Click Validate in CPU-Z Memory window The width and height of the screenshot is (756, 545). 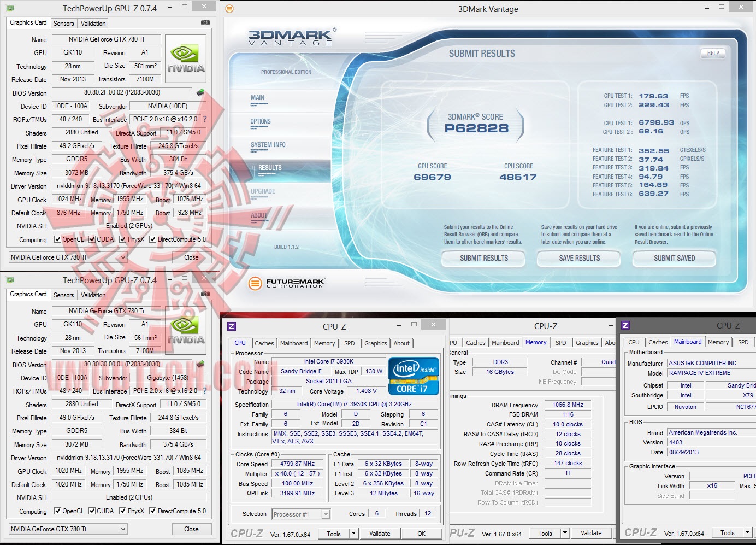click(x=591, y=533)
